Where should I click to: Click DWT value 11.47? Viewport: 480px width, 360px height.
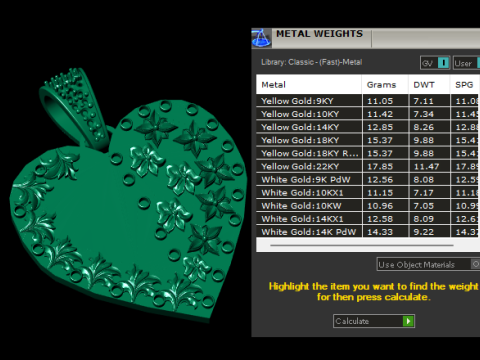tap(426, 166)
